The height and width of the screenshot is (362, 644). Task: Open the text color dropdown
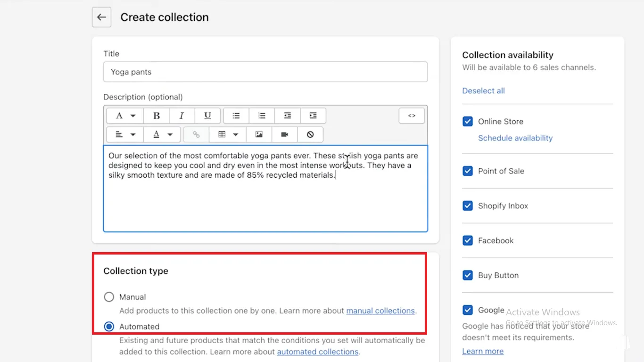(163, 134)
